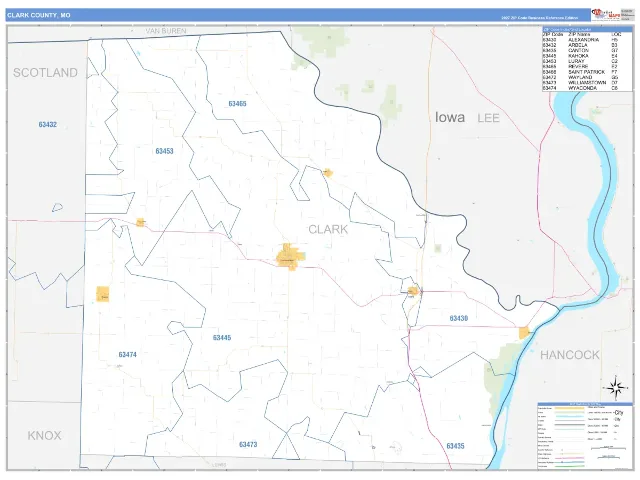Click ARBELA row in ZIP index table
This screenshot has width=640, height=480.
coord(581,45)
